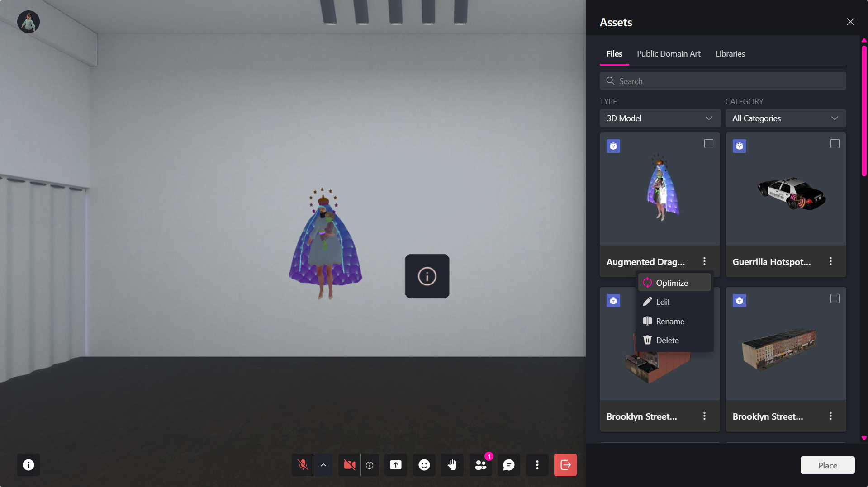Open the more options menu in the toolbar
The height and width of the screenshot is (487, 868).
(537, 465)
